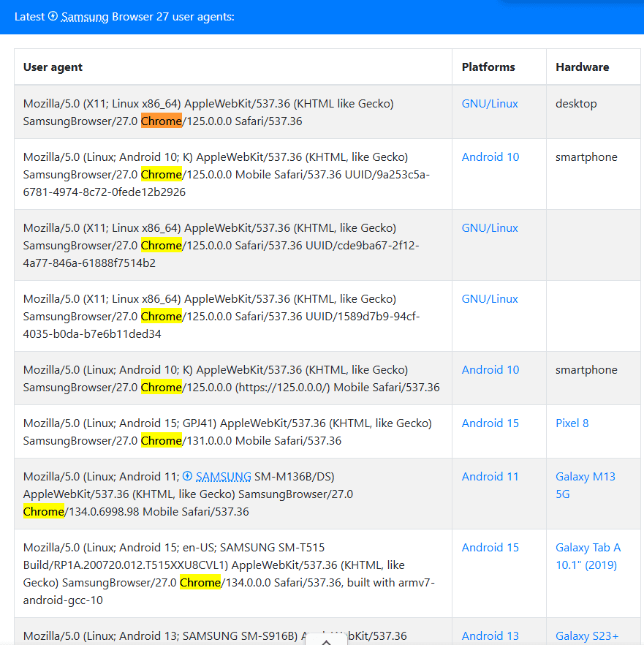Click the 'Latest Samsung Browser 27' heading text
644x645 pixels.
[124, 17]
